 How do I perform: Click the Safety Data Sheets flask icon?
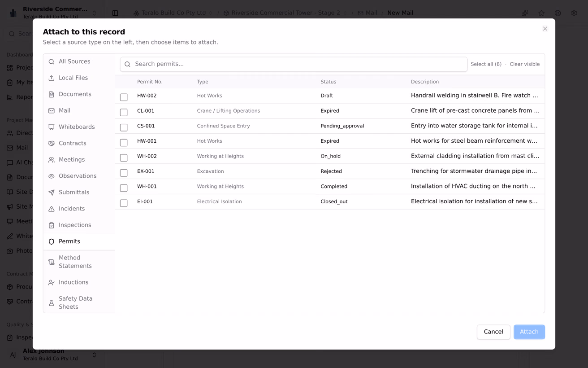[x=52, y=303]
